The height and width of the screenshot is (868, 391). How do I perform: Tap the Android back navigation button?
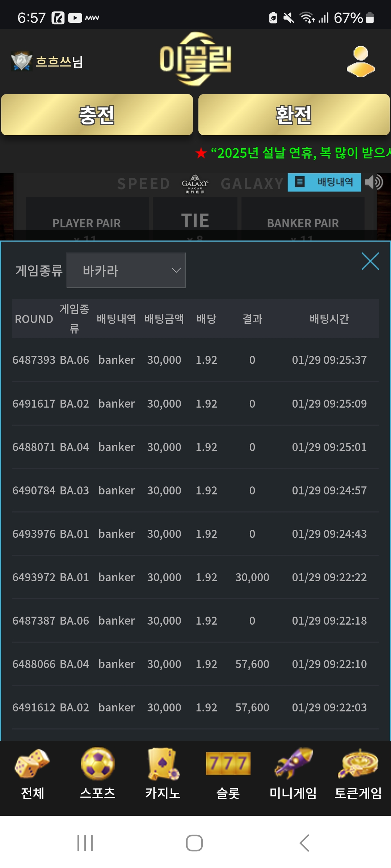pyautogui.click(x=304, y=843)
